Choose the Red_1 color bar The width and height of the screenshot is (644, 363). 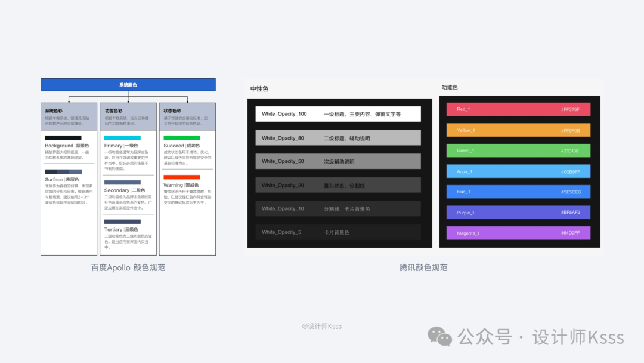pyautogui.click(x=518, y=109)
